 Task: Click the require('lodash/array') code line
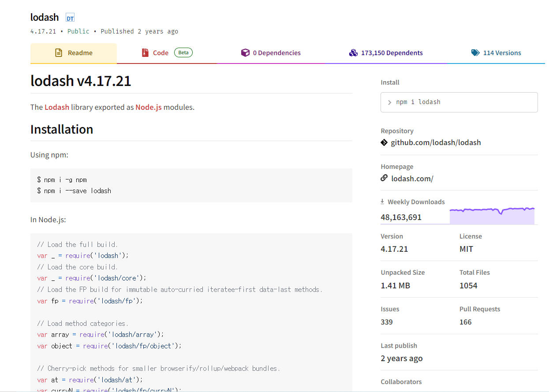(101, 334)
